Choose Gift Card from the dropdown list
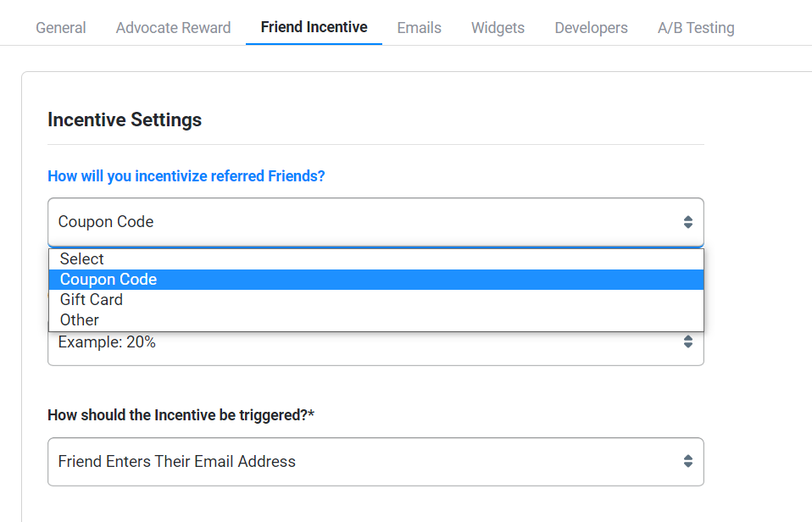 tap(92, 300)
